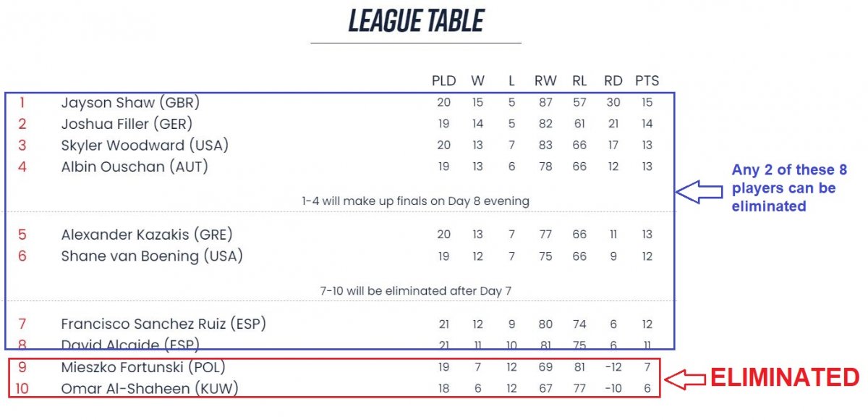Click the RW column header

[545, 81]
